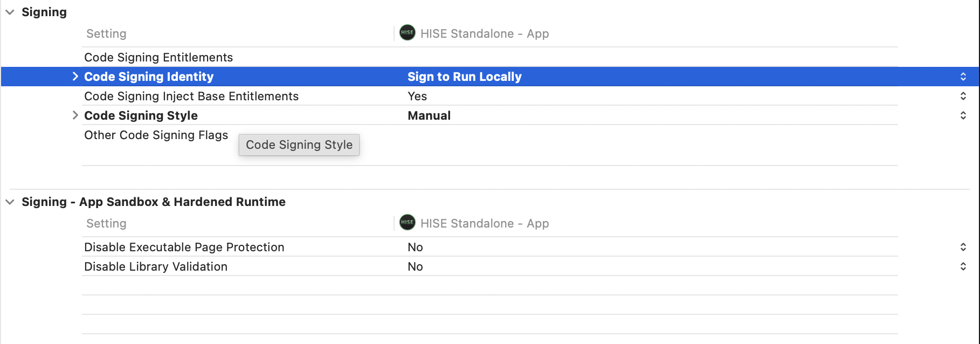This screenshot has width=980, height=344.
Task: Collapse the Signing section
Action: coord(10,12)
